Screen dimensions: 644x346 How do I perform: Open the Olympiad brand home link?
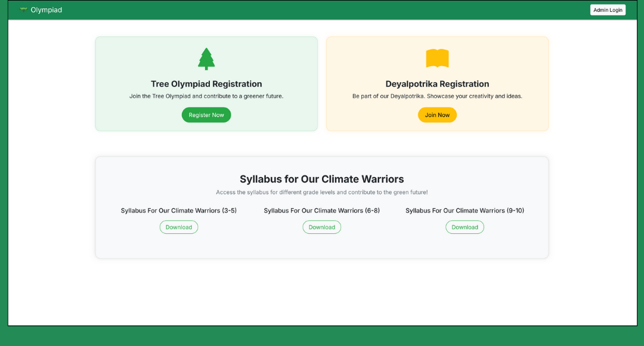point(46,10)
